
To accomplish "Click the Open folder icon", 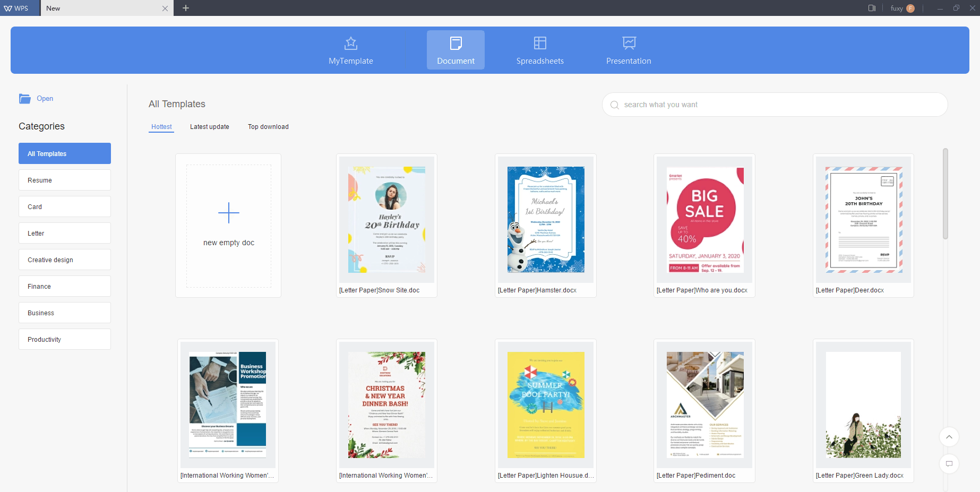I will pyautogui.click(x=25, y=99).
